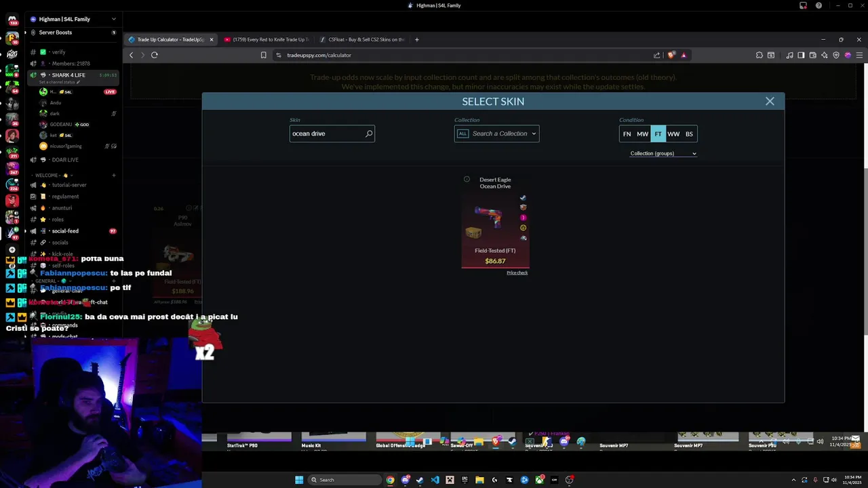The width and height of the screenshot is (868, 488).
Task: Close the Trade Up Calculator tab
Action: pyautogui.click(x=212, y=39)
